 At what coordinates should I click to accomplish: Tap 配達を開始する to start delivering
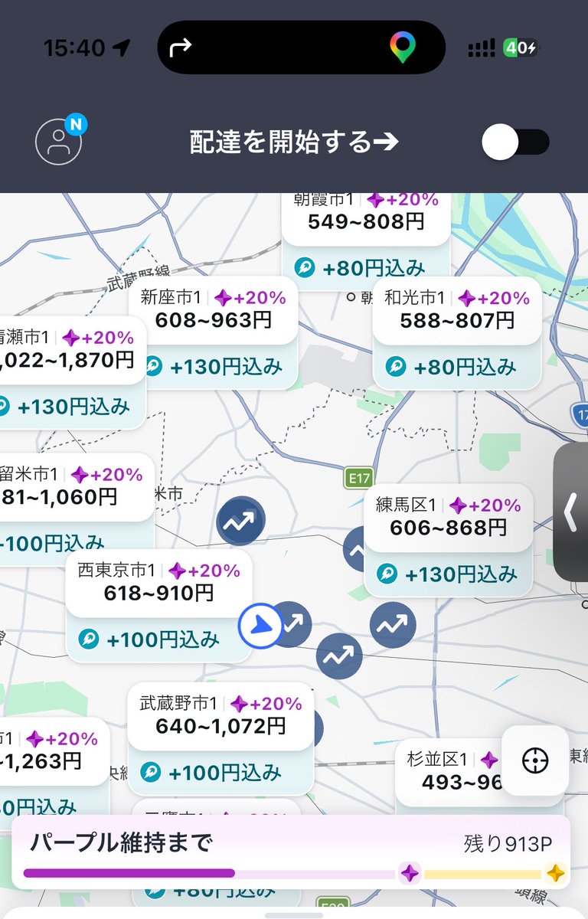pyautogui.click(x=294, y=142)
